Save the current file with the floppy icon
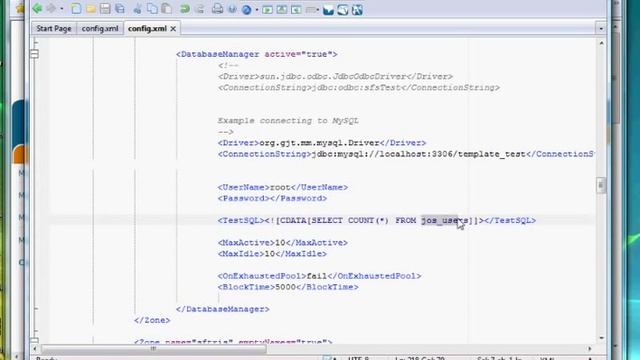Viewport: 640px width, 360px height. pos(105,9)
